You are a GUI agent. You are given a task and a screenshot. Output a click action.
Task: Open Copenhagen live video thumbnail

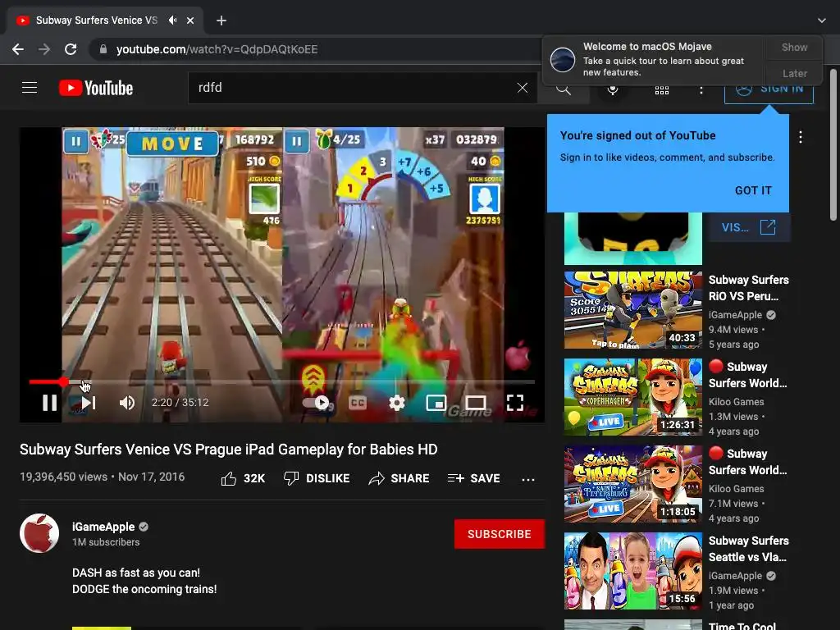(x=632, y=397)
